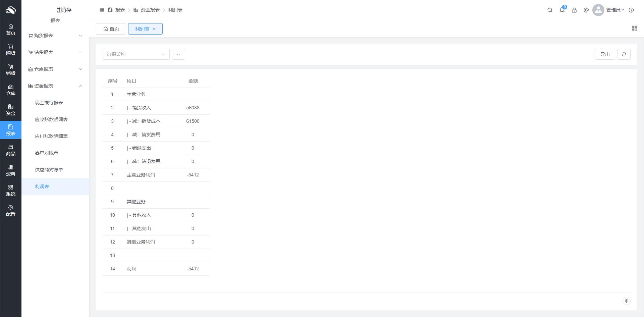
Task: Click the lock screen icon
Action: tap(574, 10)
